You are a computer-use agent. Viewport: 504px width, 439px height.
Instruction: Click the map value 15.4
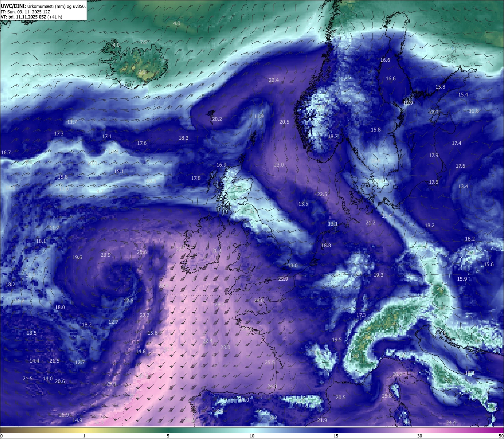(x=463, y=94)
